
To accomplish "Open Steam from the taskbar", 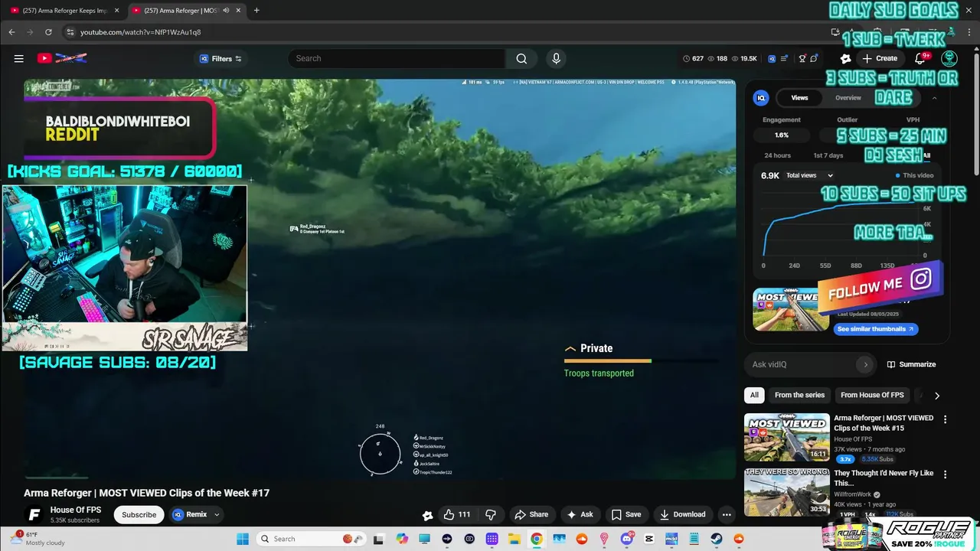I will pyautogui.click(x=717, y=539).
